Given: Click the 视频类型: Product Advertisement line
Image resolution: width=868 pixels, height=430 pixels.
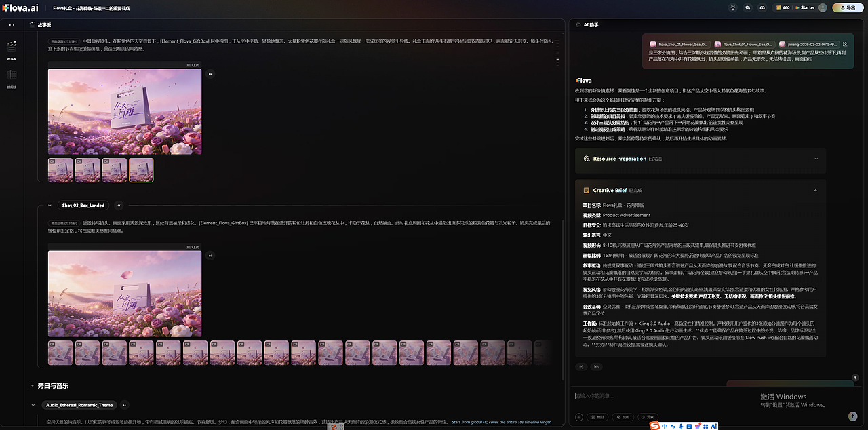Looking at the screenshot, I should coord(618,214).
